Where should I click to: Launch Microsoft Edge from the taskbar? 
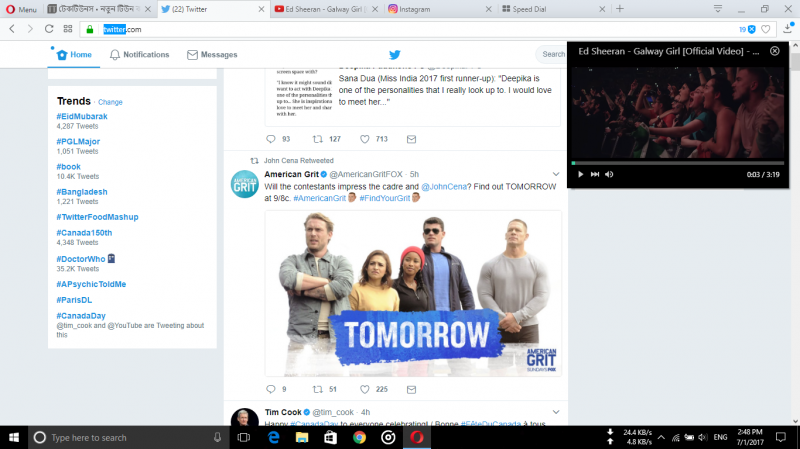click(273, 438)
